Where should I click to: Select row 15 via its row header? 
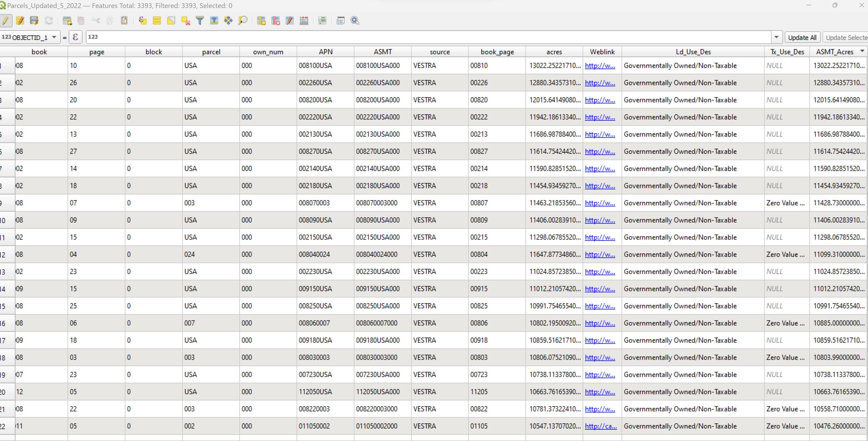pos(7,306)
